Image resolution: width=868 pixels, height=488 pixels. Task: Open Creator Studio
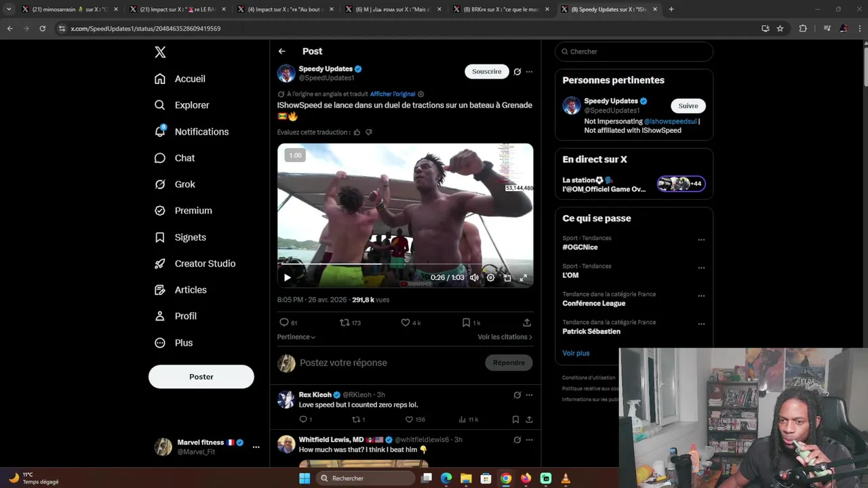[195, 264]
